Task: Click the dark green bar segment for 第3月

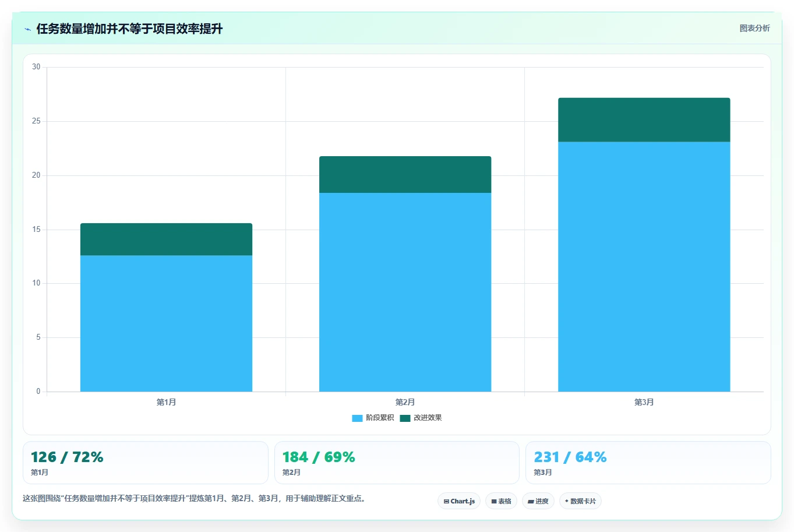Action: (644, 120)
